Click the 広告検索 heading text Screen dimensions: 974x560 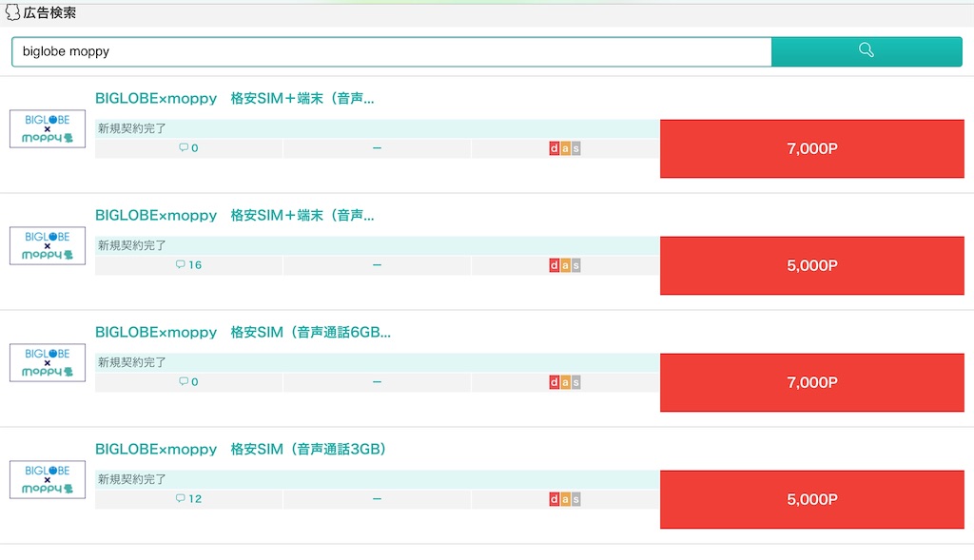pyautogui.click(x=49, y=12)
